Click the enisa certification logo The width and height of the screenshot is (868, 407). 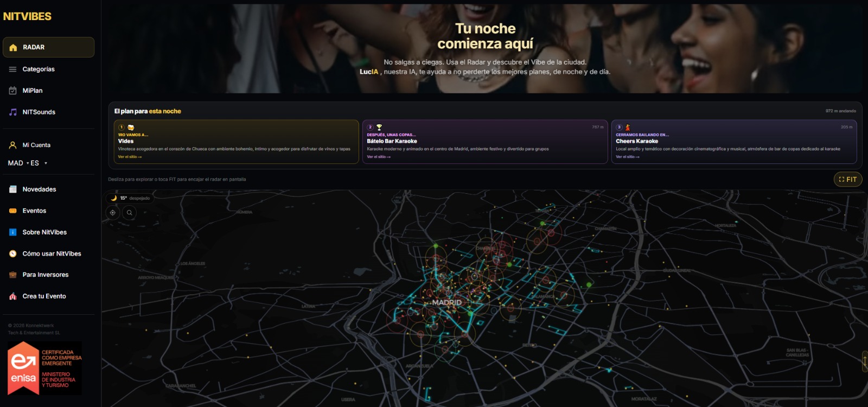click(x=44, y=368)
